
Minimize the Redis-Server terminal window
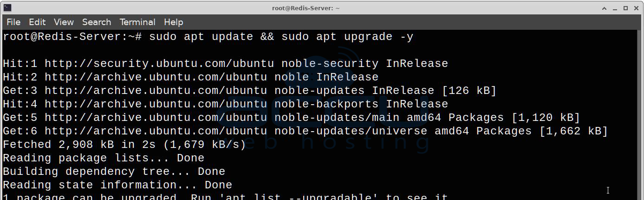(x=615, y=8)
